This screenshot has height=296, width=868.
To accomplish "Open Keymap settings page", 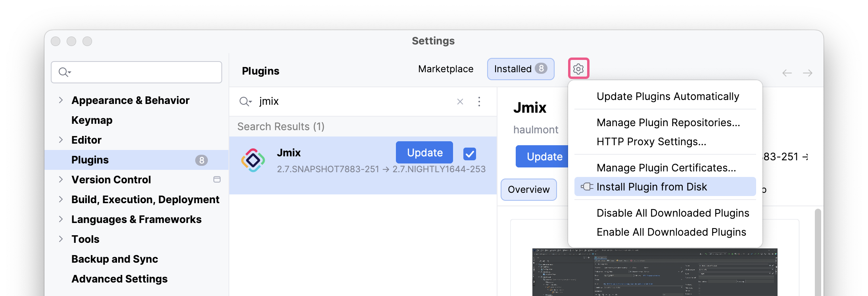I will pyautogui.click(x=92, y=120).
